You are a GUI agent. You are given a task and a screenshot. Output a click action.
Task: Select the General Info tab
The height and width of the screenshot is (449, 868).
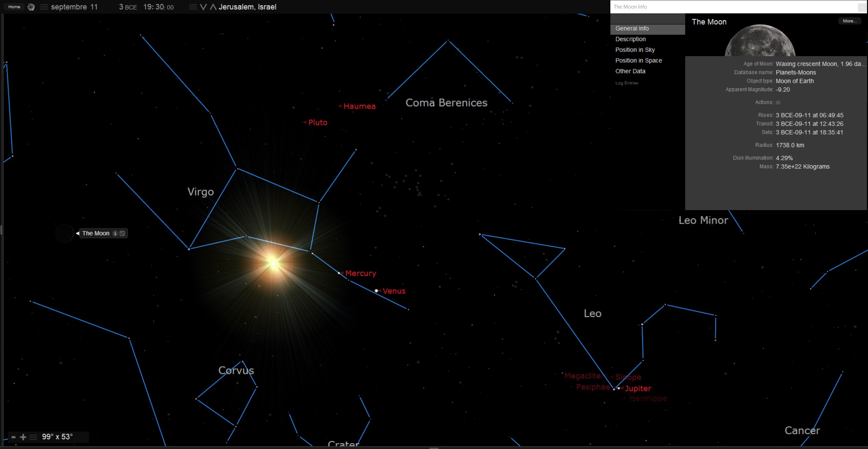point(632,28)
